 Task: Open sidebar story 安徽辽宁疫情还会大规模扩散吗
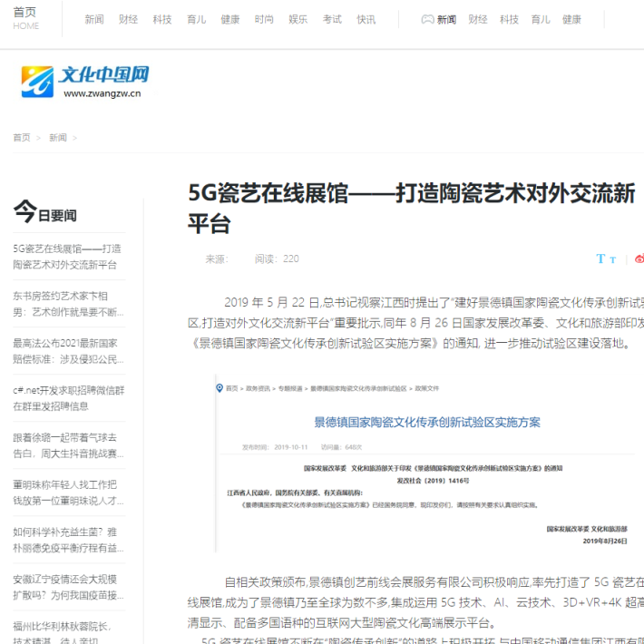69,588
